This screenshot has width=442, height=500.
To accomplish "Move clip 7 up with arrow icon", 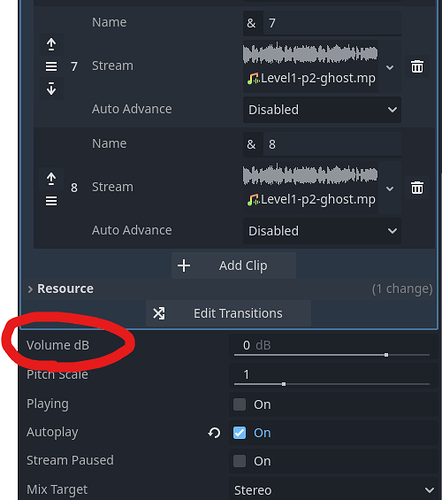I will point(51,44).
